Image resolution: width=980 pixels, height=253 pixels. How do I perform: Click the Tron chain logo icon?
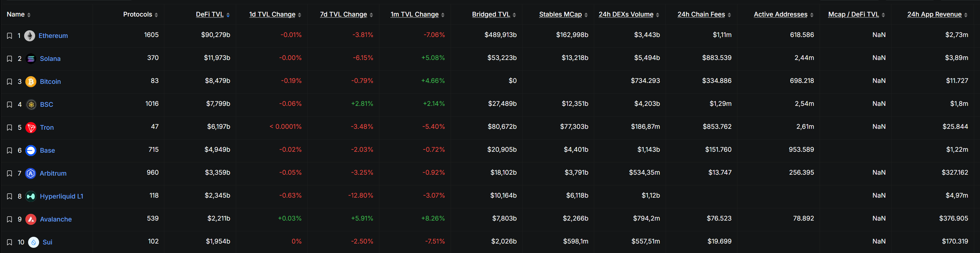(x=31, y=127)
